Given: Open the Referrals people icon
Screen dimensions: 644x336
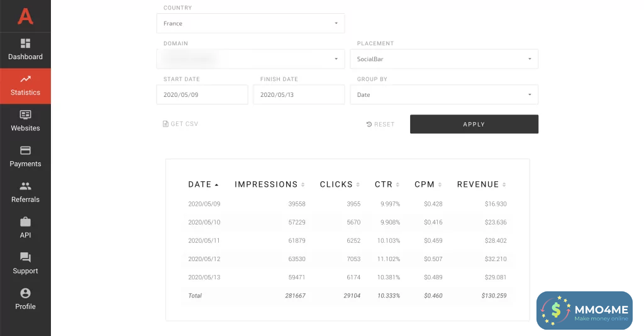Looking at the screenshot, I should pos(25,186).
